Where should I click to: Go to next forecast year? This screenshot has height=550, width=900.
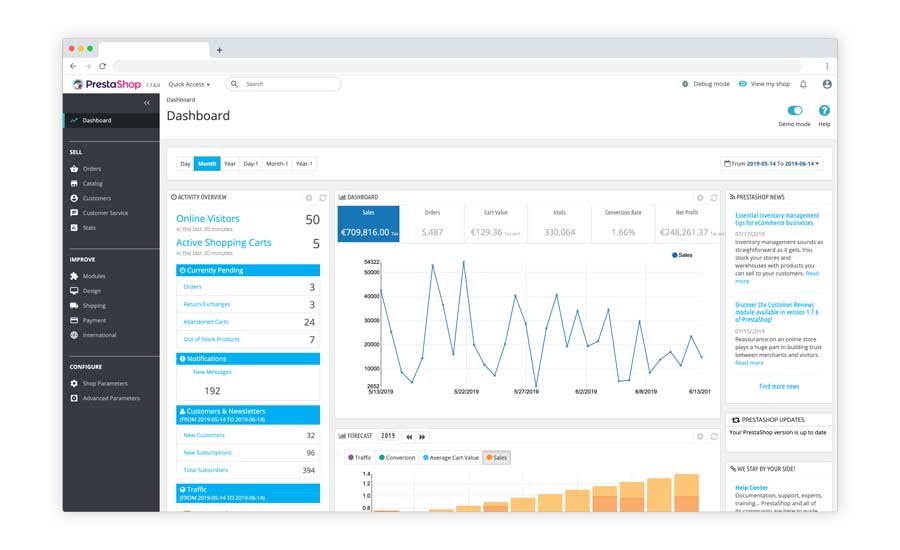[x=422, y=437]
